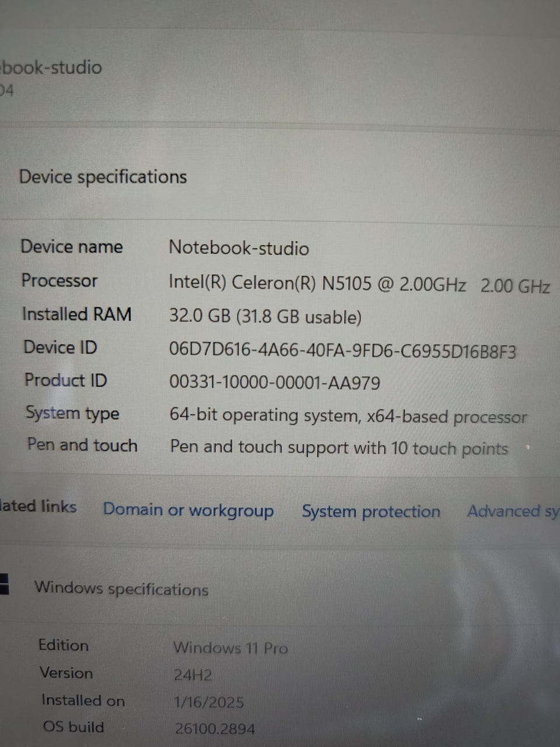Select the version value 24H2

pyautogui.click(x=193, y=675)
